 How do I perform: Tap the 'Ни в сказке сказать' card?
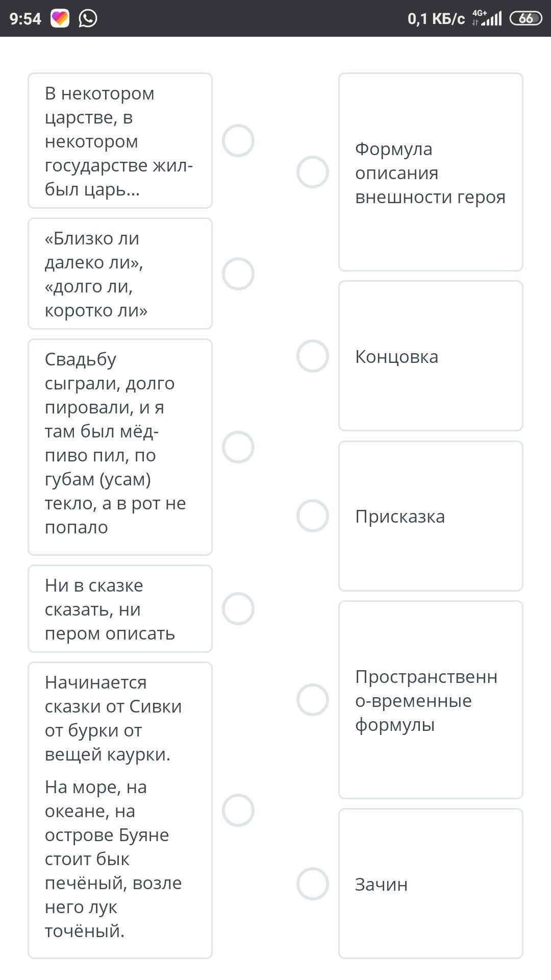(120, 608)
